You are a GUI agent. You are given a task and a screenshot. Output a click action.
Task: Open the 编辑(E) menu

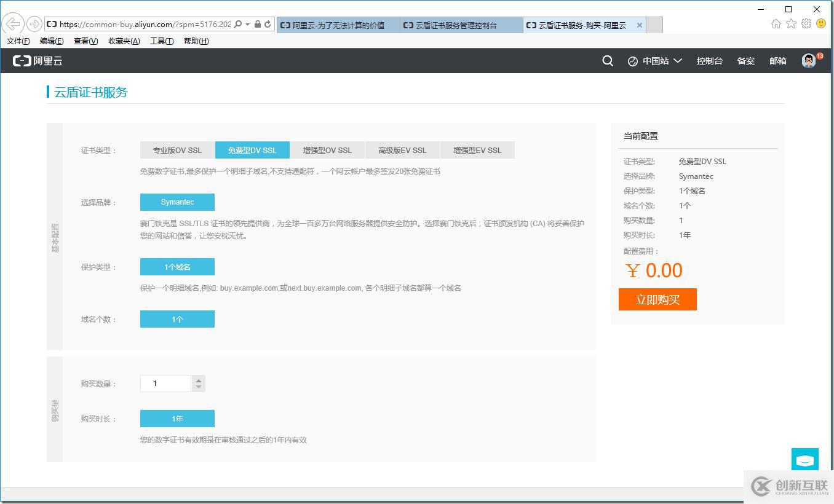[52, 41]
